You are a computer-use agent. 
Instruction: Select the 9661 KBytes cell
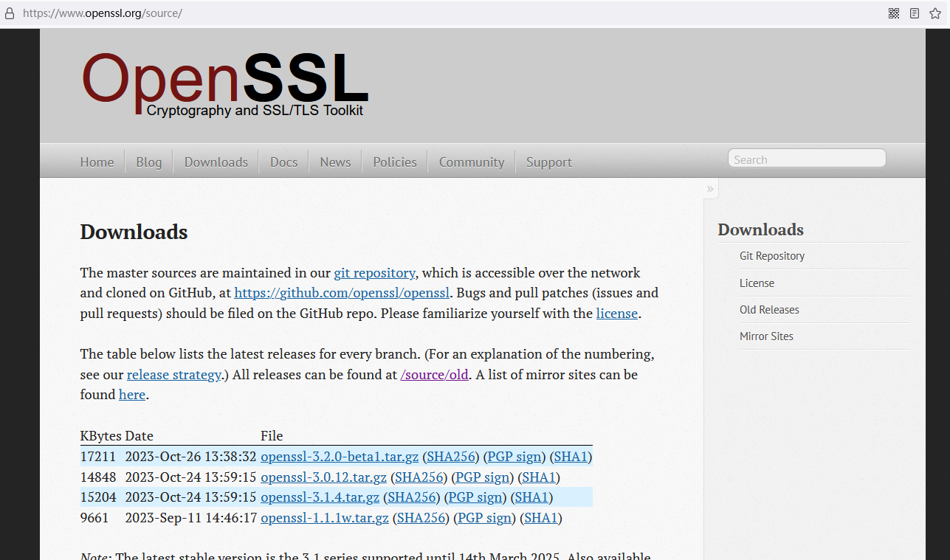tap(94, 518)
